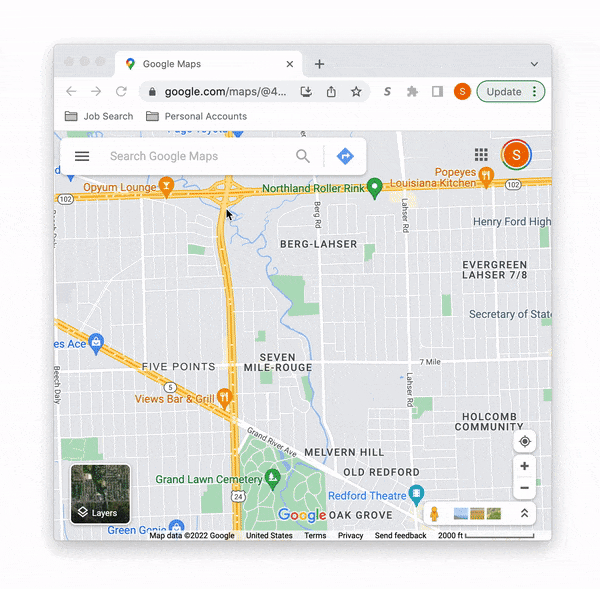The width and height of the screenshot is (600, 589).
Task: Click the EVERGREEN LAHSER 7/8 label
Action: pos(494,270)
